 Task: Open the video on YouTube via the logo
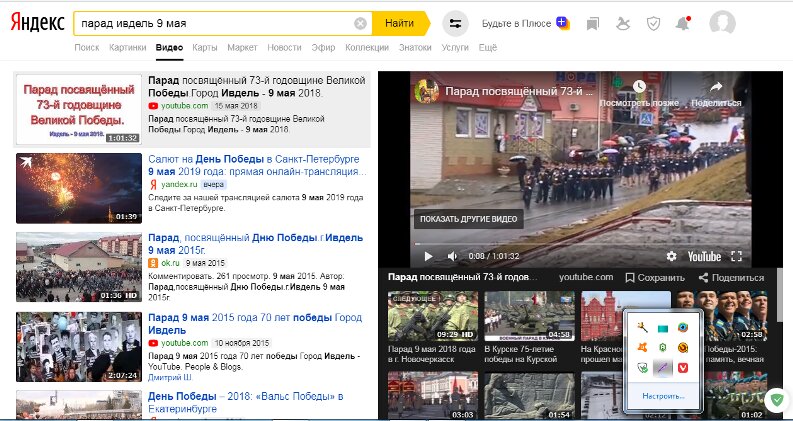click(704, 256)
